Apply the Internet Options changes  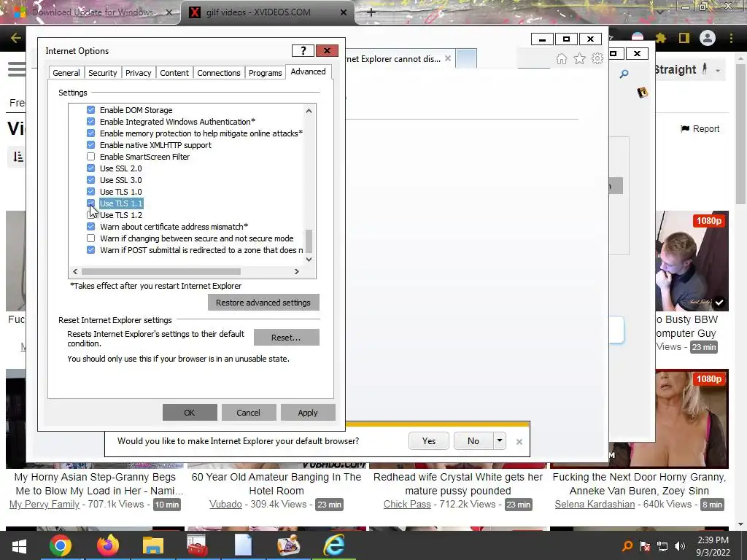[308, 413]
